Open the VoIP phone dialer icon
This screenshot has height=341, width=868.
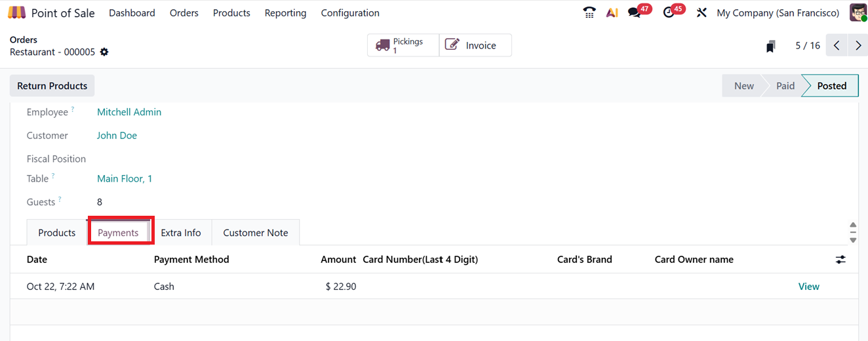pos(589,12)
